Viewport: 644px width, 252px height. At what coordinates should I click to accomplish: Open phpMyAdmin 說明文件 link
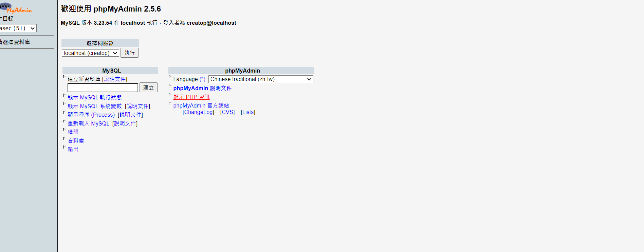(x=202, y=88)
